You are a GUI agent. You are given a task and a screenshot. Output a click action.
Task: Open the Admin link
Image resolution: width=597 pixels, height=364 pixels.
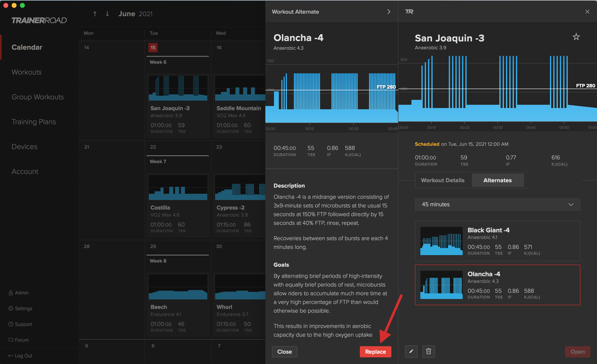click(x=22, y=293)
